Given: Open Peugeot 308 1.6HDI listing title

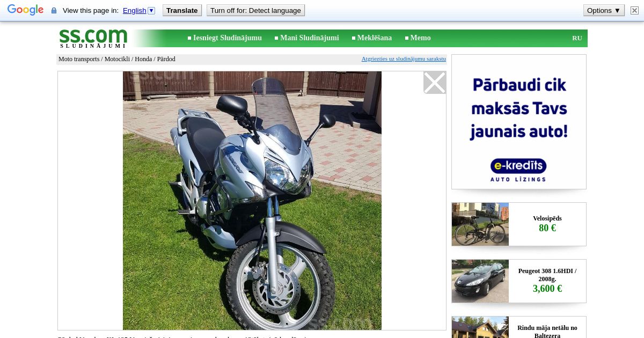Looking at the screenshot, I should [x=547, y=275].
